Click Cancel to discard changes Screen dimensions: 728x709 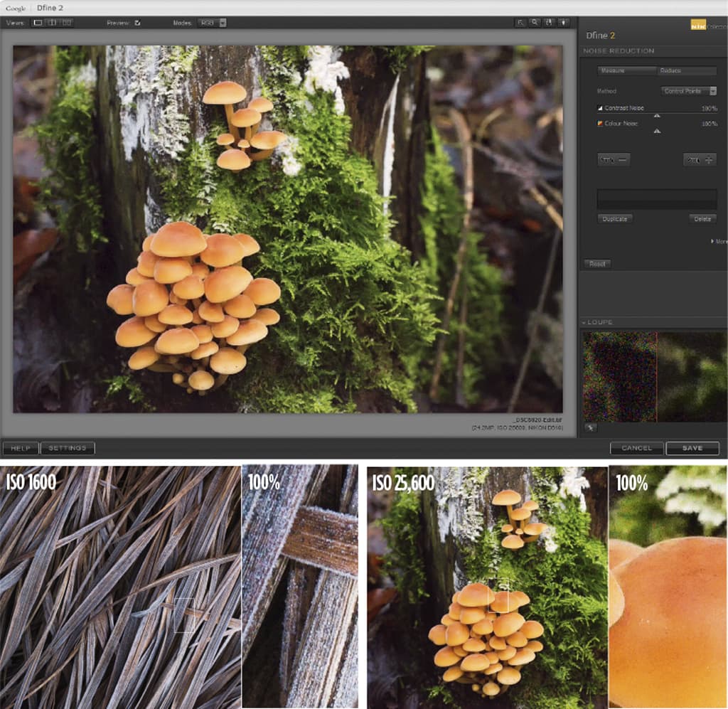(636, 448)
